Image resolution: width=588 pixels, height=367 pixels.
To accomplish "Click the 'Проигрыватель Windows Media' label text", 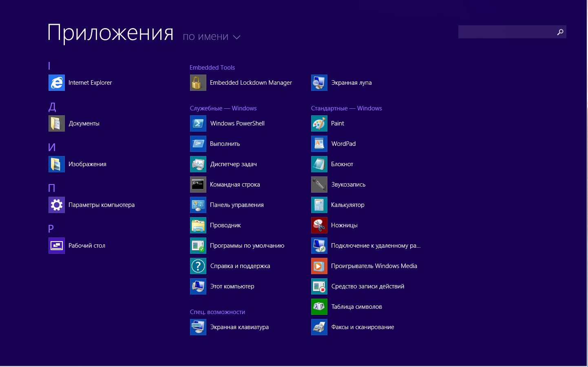I will 374,266.
